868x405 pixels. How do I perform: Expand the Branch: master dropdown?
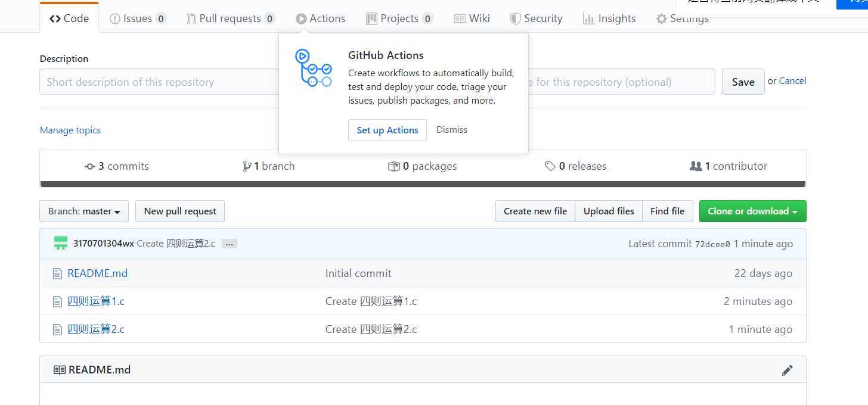click(84, 211)
